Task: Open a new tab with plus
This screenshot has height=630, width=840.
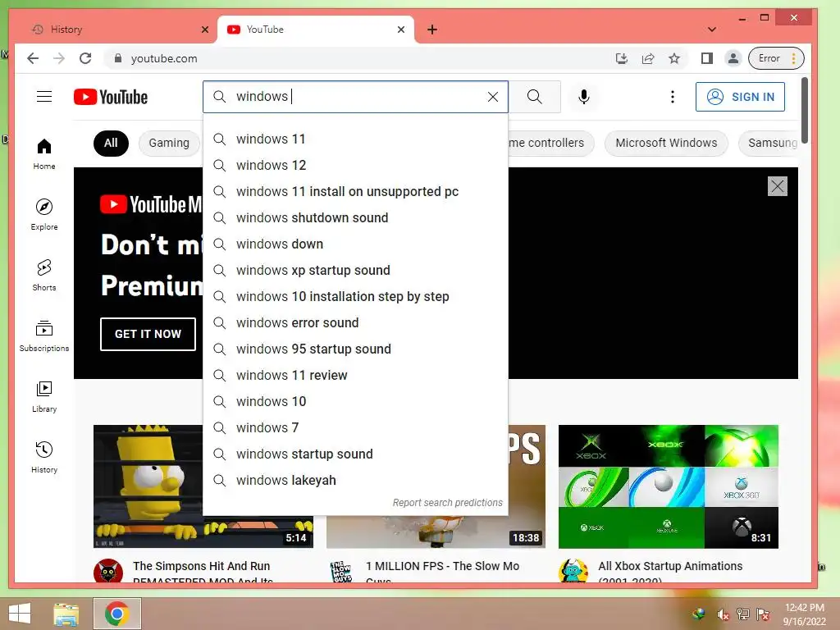Action: click(432, 30)
